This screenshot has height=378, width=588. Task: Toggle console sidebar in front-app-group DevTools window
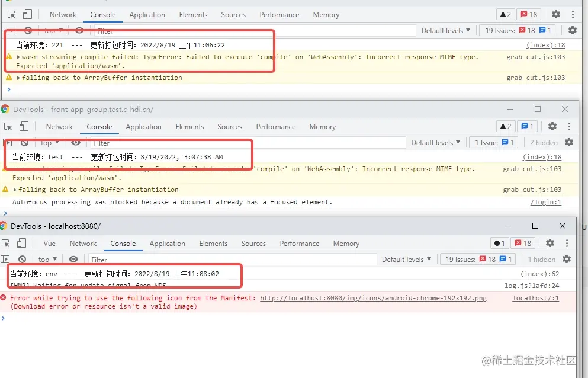[x=8, y=143]
